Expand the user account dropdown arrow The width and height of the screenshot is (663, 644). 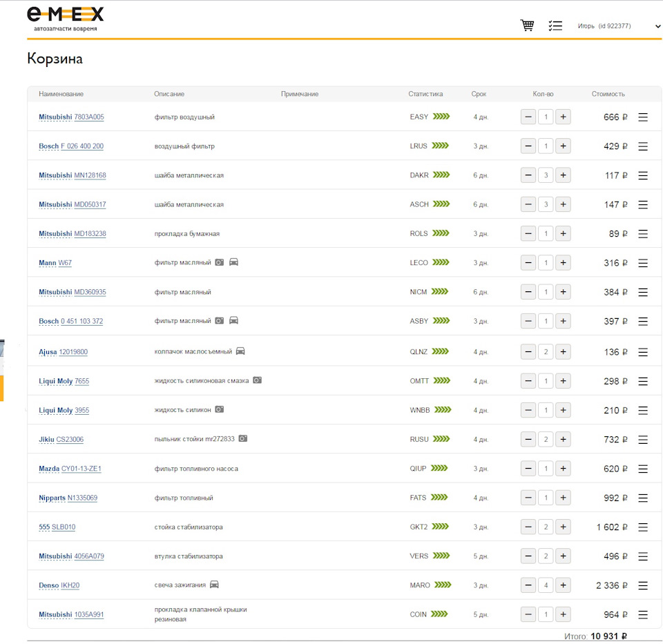click(x=657, y=26)
